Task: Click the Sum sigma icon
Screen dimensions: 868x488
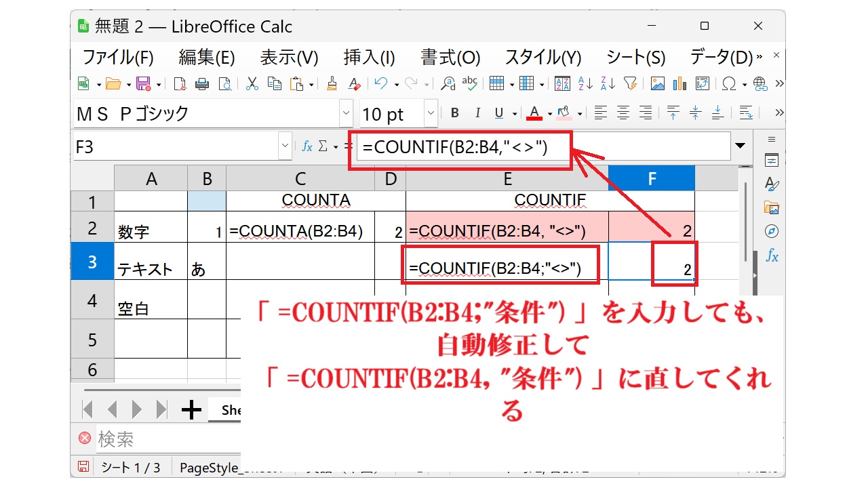Action: coord(323,146)
